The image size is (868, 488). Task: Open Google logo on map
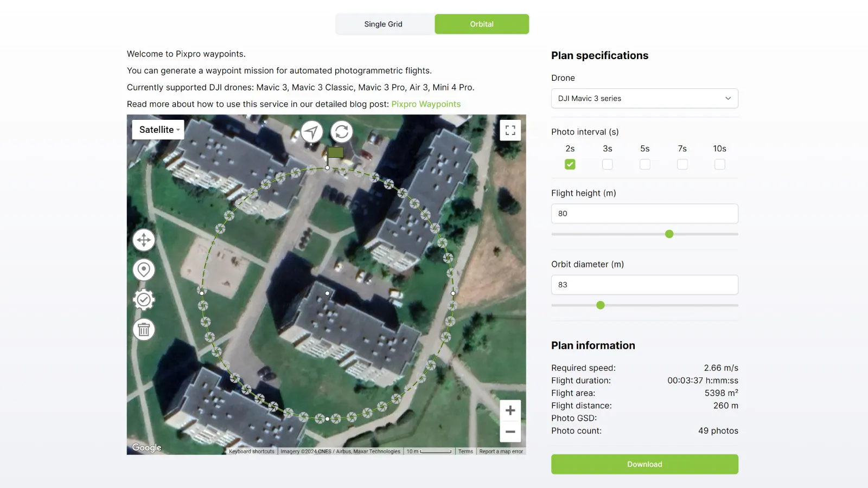[146, 447]
